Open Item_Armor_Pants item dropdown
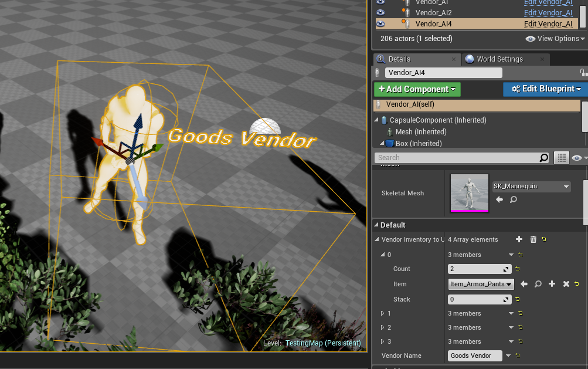This screenshot has height=369, width=588. (x=481, y=284)
